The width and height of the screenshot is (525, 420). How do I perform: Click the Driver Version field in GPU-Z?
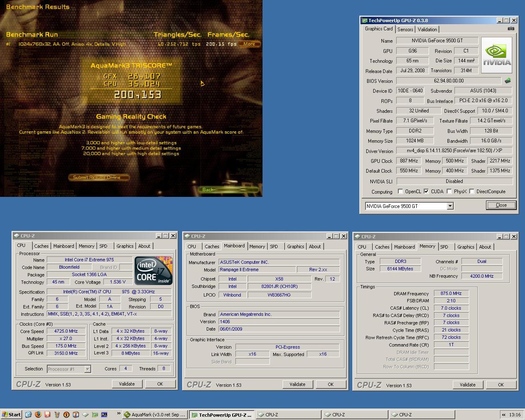click(x=454, y=151)
